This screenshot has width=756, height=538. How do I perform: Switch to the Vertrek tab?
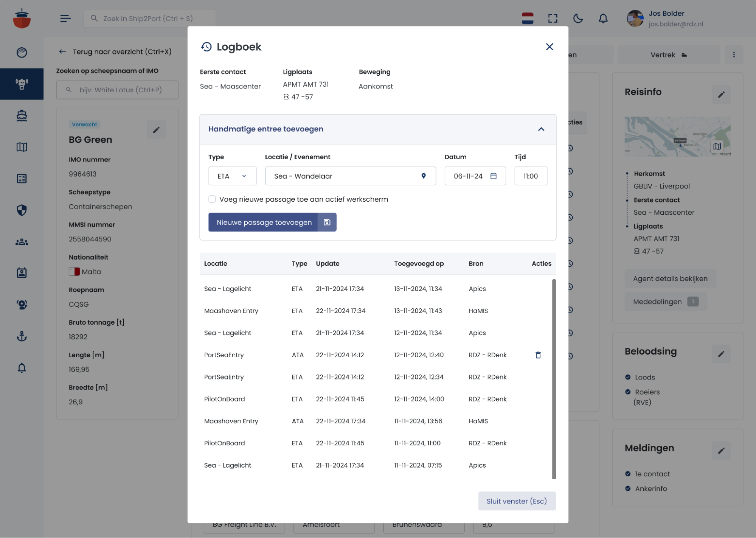point(668,55)
